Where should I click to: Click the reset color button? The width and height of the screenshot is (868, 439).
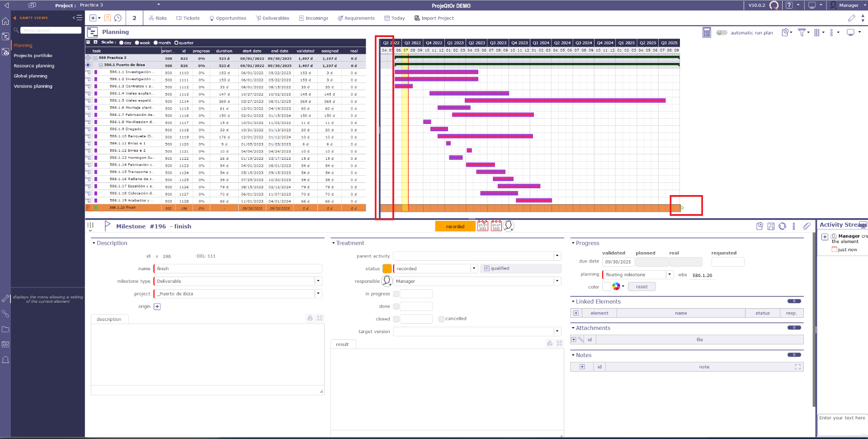coord(642,287)
